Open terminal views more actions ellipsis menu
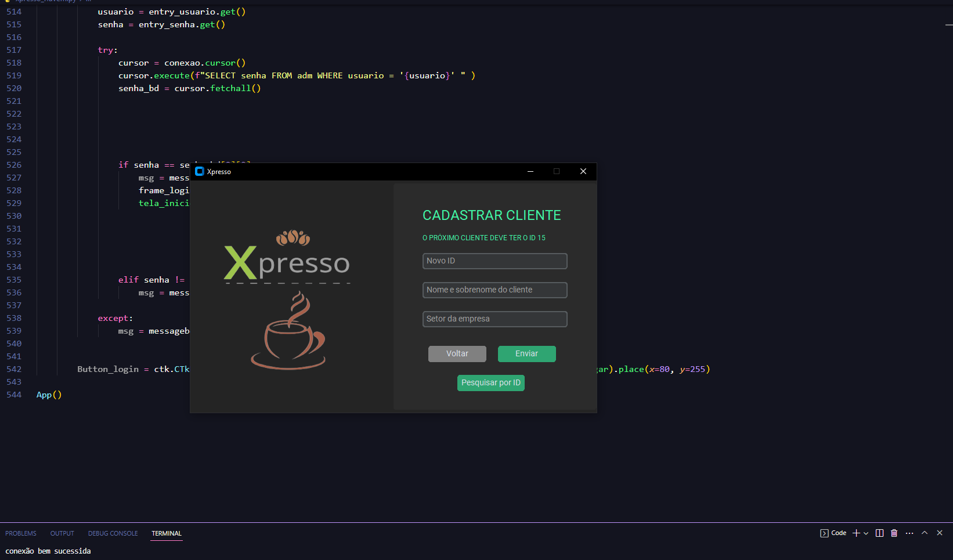The image size is (953, 560). coord(909,533)
